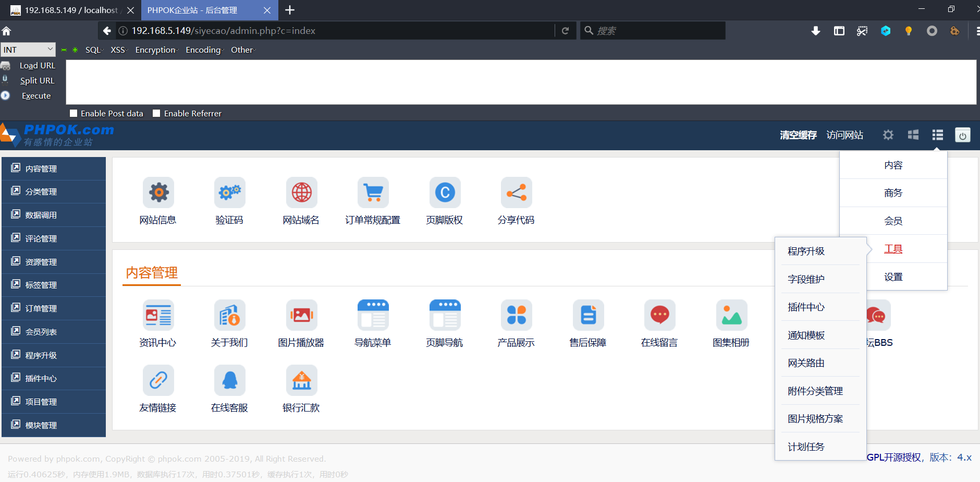
Task: Switch to the 192.168.5.149 / localhost tab
Action: click(x=71, y=10)
